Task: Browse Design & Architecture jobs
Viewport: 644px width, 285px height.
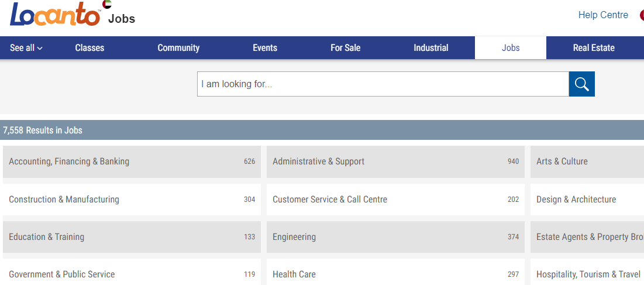Action: coord(576,200)
